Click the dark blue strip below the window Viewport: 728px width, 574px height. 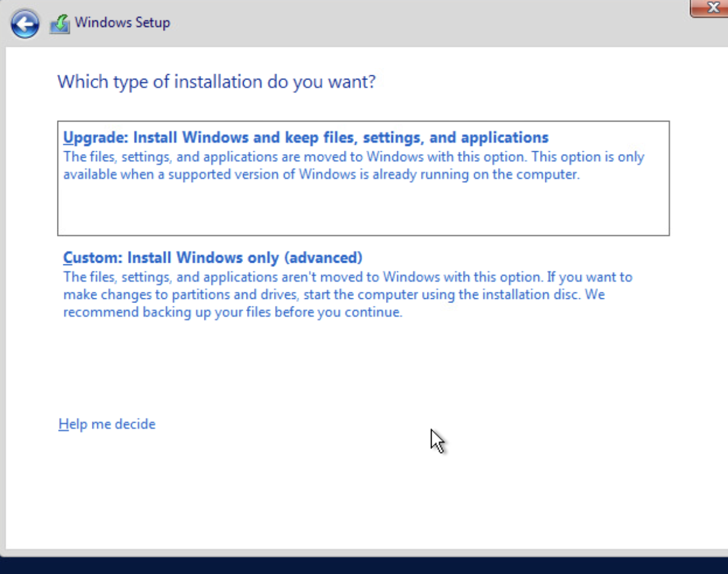point(364,566)
